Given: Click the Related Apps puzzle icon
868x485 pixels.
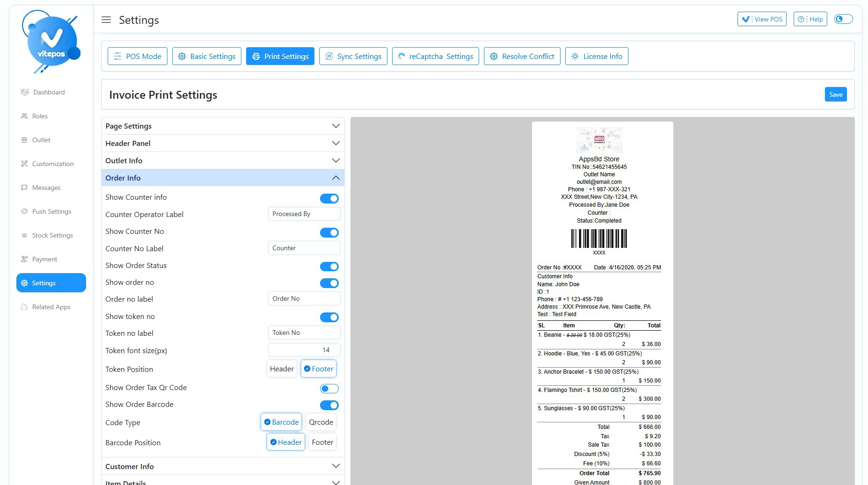Looking at the screenshot, I should click(24, 307).
